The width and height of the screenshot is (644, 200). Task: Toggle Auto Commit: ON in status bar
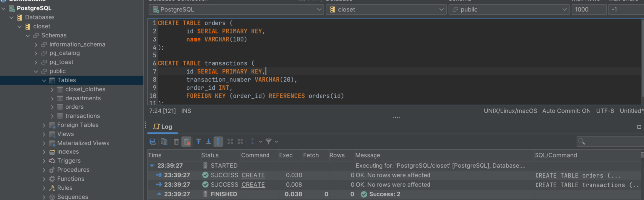tap(566, 111)
